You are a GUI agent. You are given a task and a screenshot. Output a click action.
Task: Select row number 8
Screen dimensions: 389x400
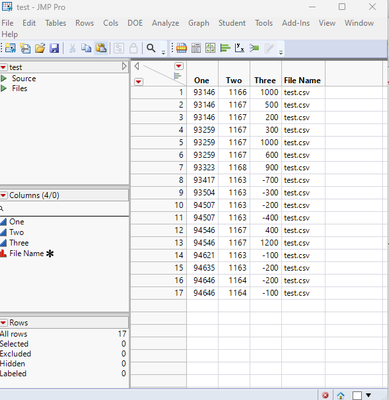coord(158,180)
